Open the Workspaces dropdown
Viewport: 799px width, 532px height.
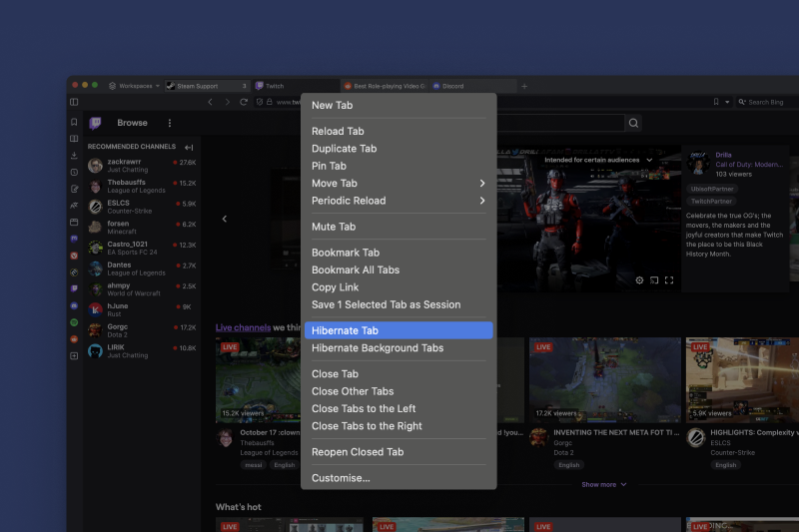click(134, 86)
